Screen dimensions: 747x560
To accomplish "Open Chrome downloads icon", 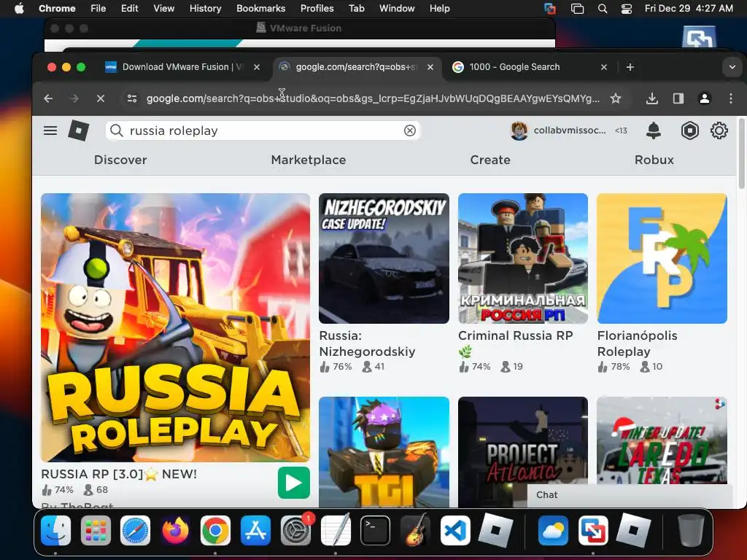I will [651, 98].
